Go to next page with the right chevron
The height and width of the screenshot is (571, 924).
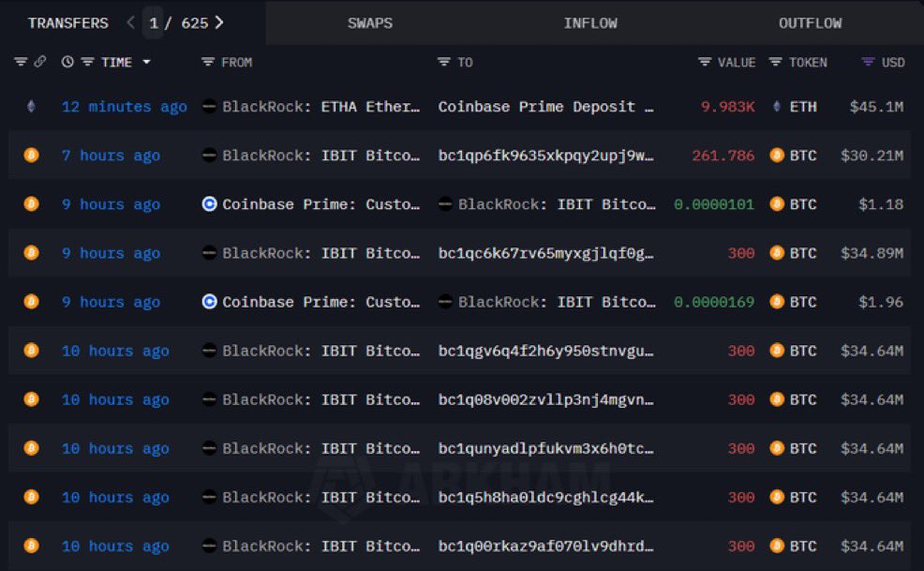point(218,23)
